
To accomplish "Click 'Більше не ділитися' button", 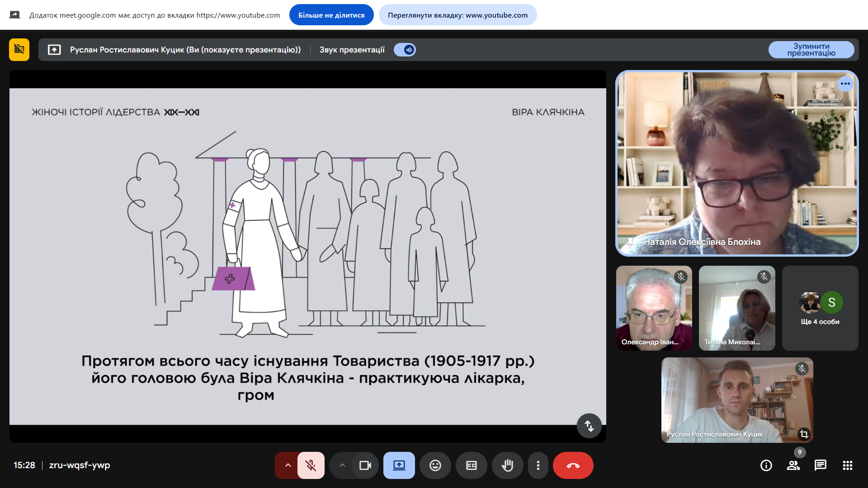I will point(331,15).
